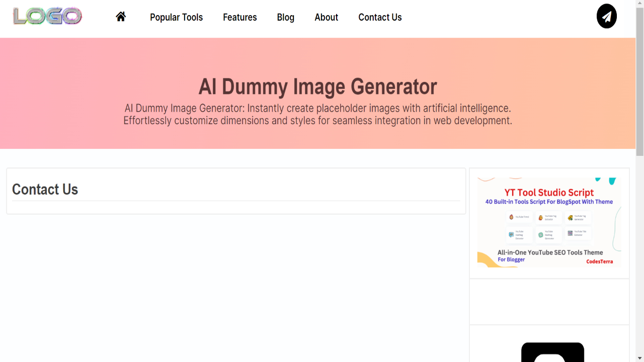Click the YouTube Hashtag Generator icon
644x362 pixels.
(540, 235)
